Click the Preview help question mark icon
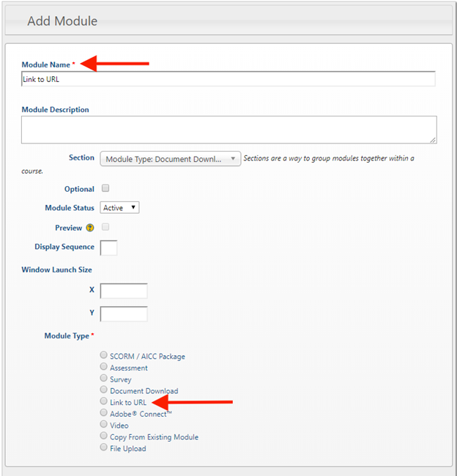This screenshot has width=457, height=476. [x=90, y=228]
